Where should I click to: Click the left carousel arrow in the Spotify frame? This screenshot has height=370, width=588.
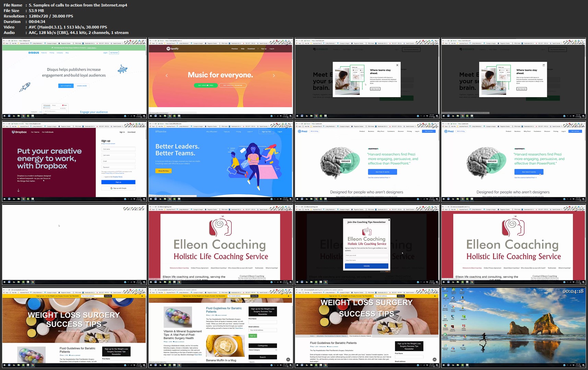pos(167,76)
